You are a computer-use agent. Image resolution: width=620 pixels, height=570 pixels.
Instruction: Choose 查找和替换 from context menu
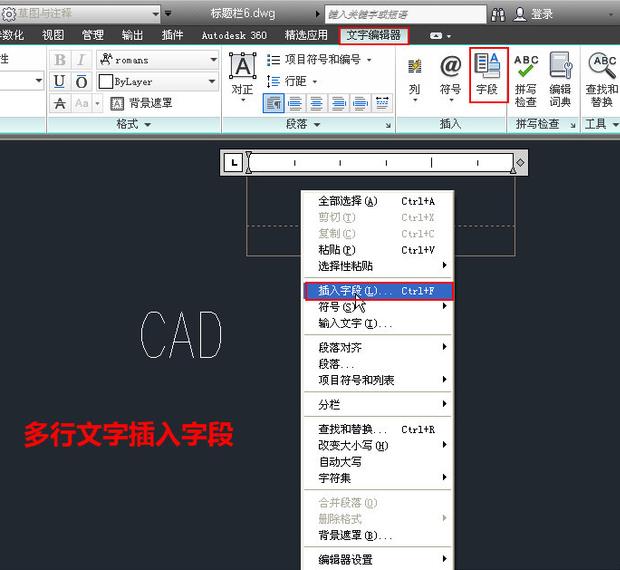click(378, 429)
